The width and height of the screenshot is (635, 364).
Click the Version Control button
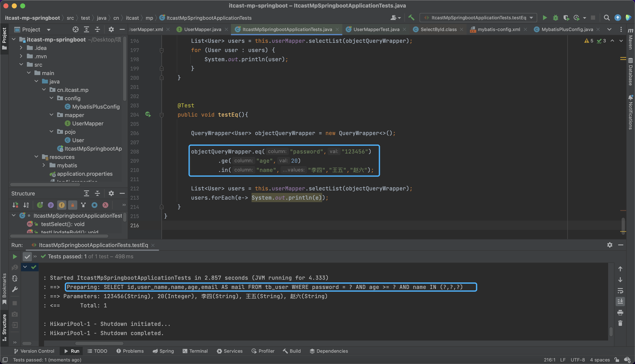coord(34,351)
